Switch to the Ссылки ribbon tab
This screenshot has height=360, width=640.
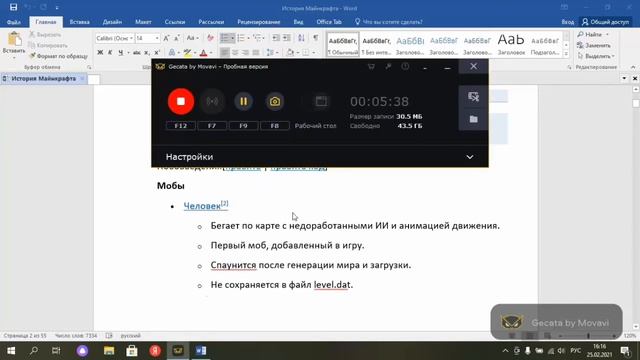click(x=175, y=22)
